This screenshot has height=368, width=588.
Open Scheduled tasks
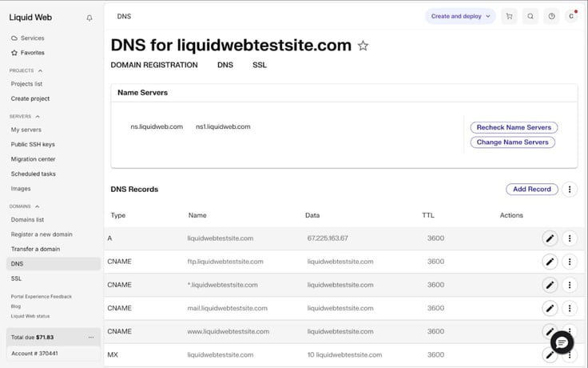(x=34, y=174)
